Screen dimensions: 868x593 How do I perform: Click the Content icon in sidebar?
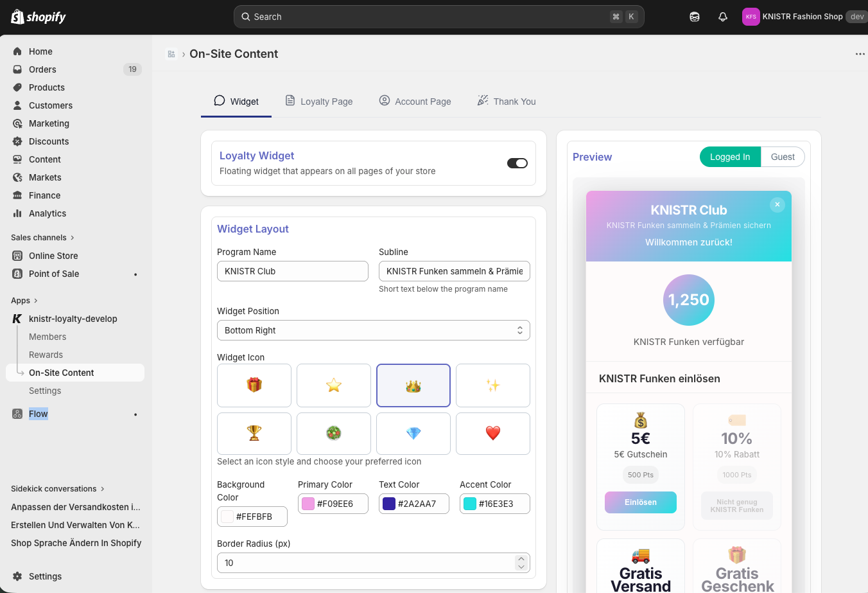point(17,159)
